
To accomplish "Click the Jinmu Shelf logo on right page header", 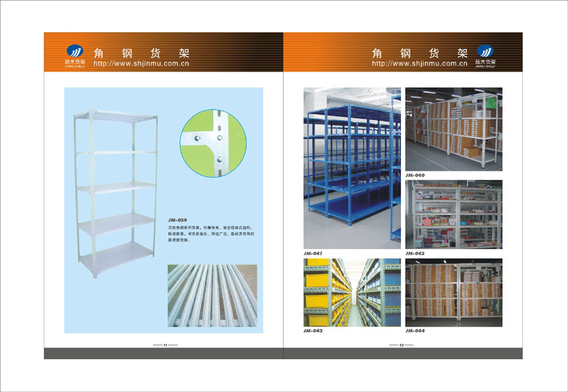I will click(484, 53).
